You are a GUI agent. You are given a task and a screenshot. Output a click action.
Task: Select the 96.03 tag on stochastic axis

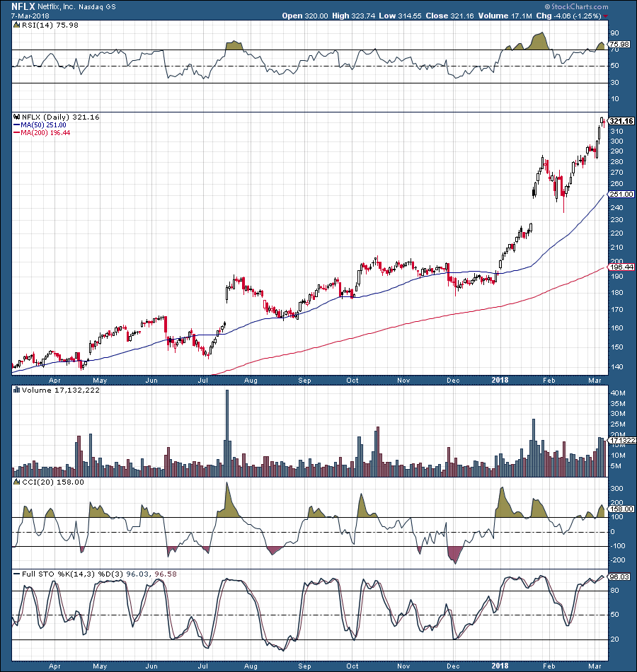(619, 577)
